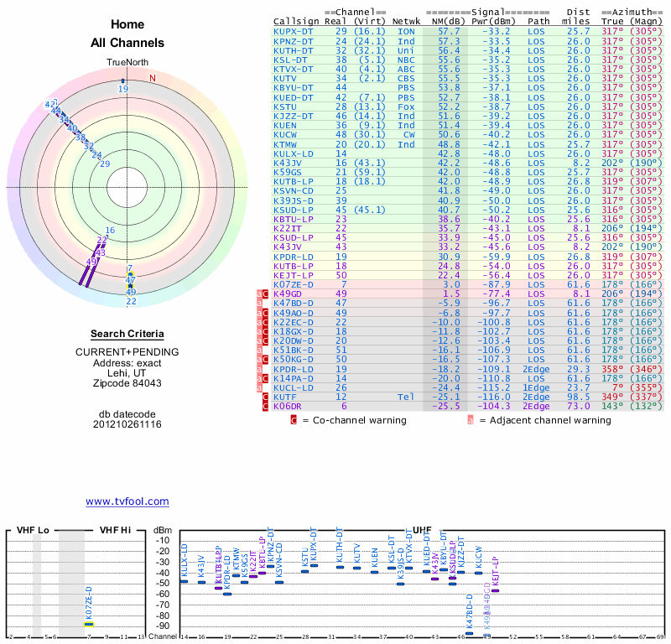Click the '143°' true azimuth for K06DR
The width and height of the screenshot is (671, 644).
(612, 406)
